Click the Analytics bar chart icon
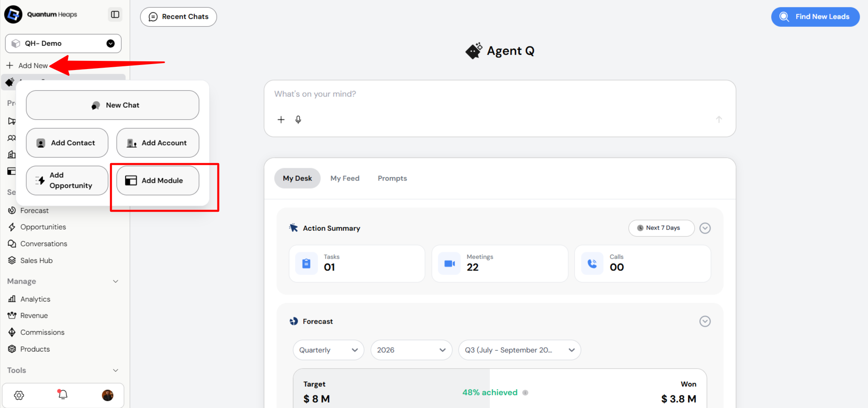 12,299
